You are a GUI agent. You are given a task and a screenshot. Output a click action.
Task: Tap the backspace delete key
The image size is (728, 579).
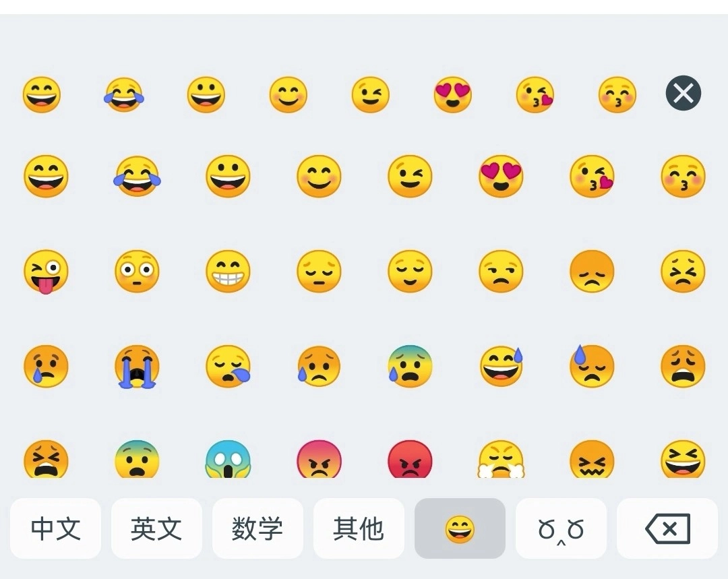[x=667, y=528]
